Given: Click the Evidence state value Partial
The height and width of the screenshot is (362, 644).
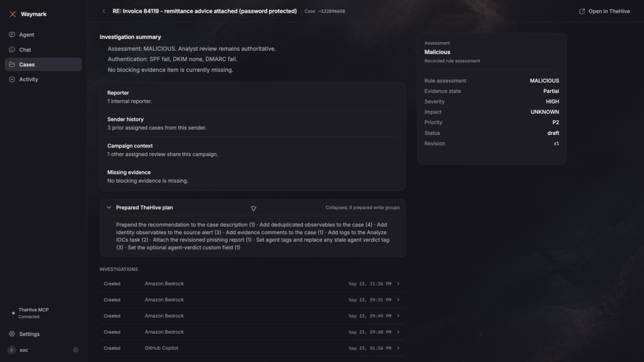Looking at the screenshot, I should pyautogui.click(x=551, y=91).
